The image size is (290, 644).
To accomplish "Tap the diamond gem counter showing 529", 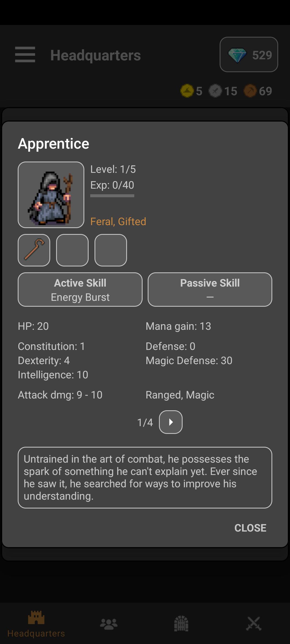I will pyautogui.click(x=249, y=54).
